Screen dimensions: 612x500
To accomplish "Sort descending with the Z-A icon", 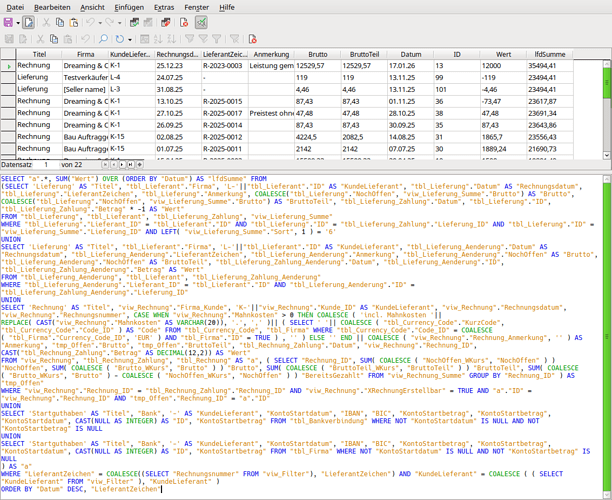I will (x=172, y=39).
